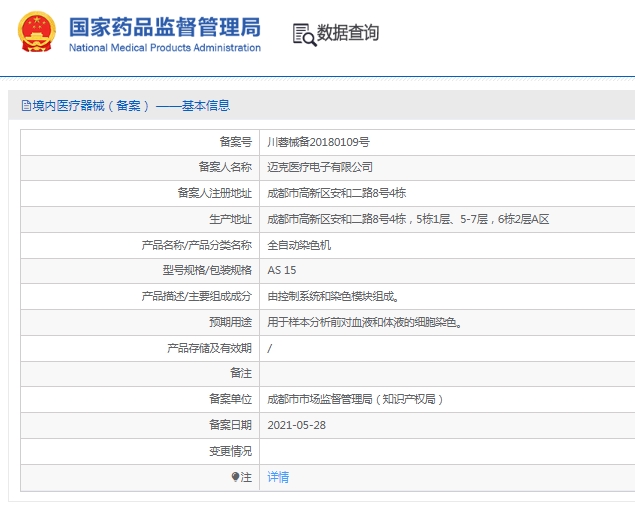This screenshot has width=635, height=511.
Task: Select filing date 2021-05-28
Action: [296, 425]
